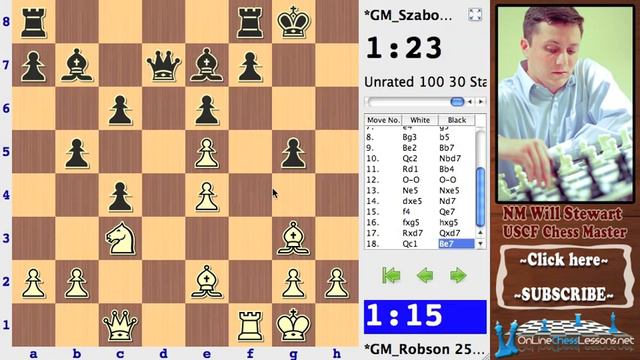Select move 14 dxe5 in the list
Screen dimensions: 640x360
(412, 201)
